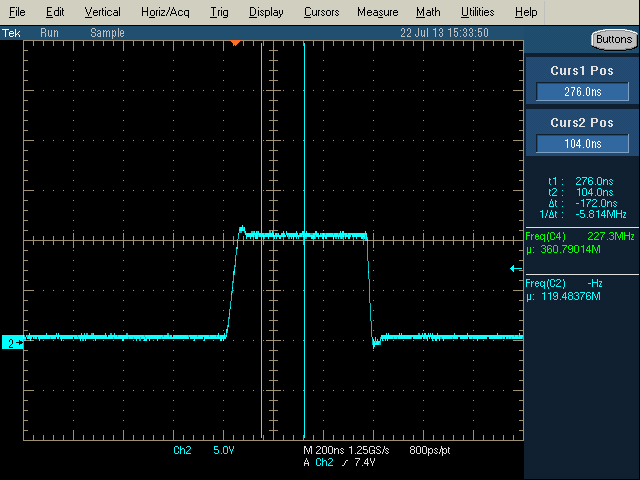Click the Sample acquisition mode label
The width and height of the screenshot is (640, 480).
pos(107,33)
